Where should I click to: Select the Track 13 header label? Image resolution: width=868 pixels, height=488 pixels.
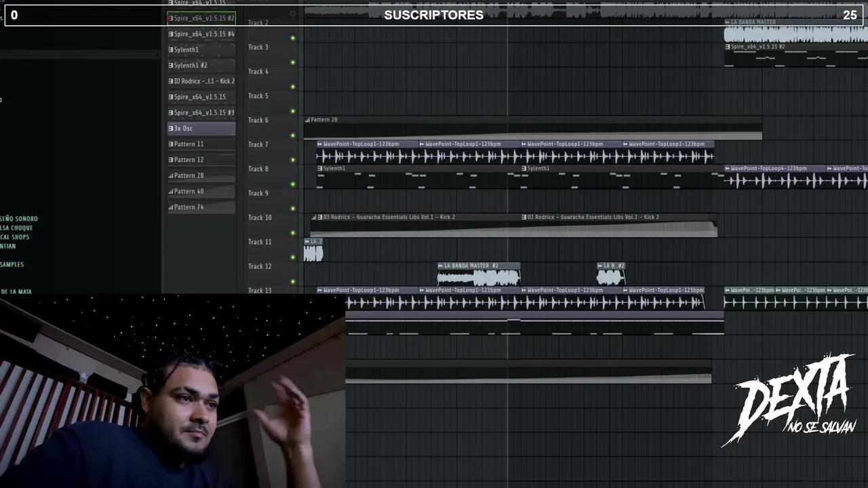pyautogui.click(x=260, y=291)
